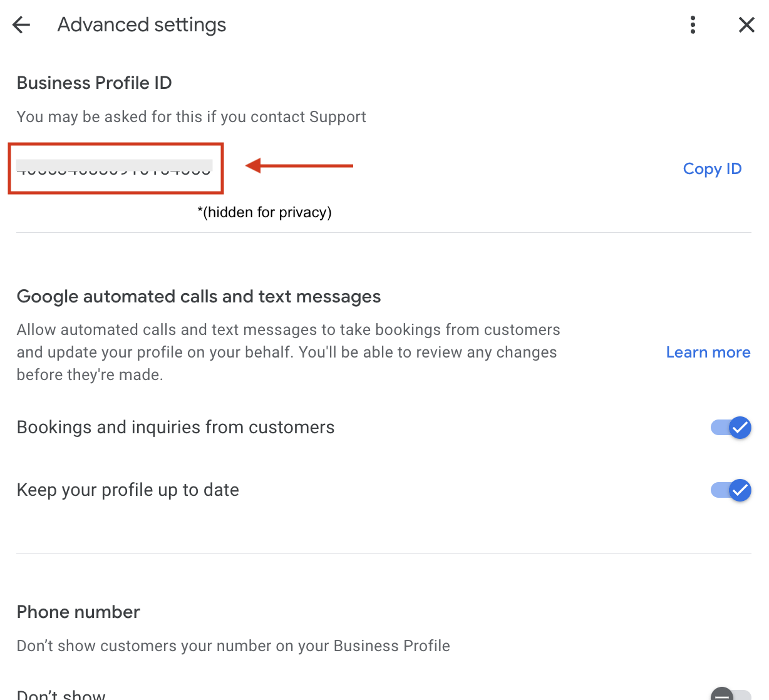
Task: Close the Advanced settings panel
Action: [x=746, y=25]
